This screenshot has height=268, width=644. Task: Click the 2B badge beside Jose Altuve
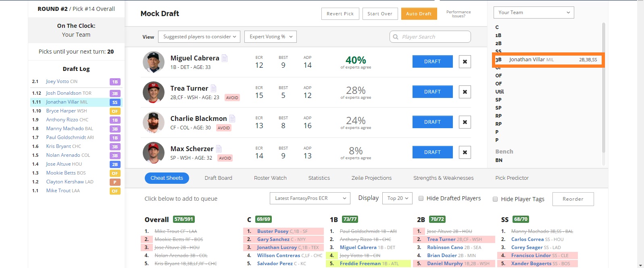[115, 164]
